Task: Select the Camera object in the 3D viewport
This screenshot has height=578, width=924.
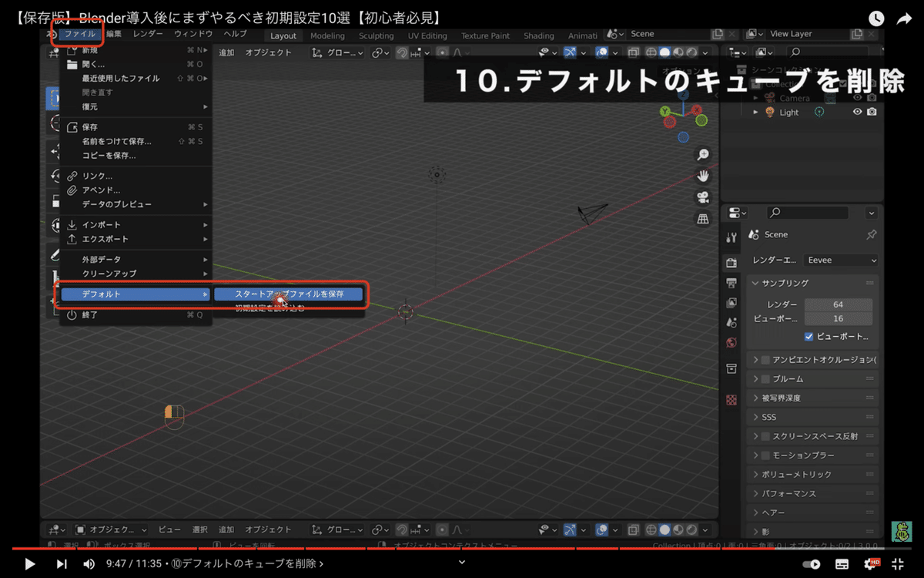Action: [592, 213]
